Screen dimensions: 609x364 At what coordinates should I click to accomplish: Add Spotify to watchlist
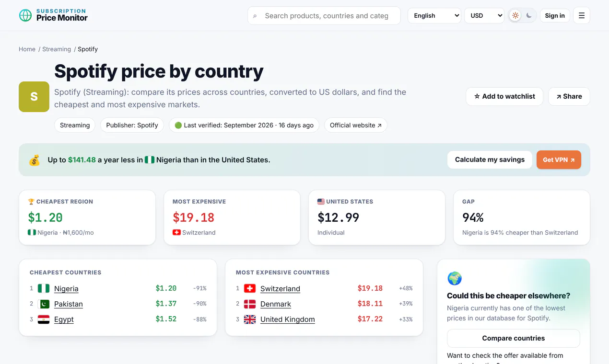(504, 96)
